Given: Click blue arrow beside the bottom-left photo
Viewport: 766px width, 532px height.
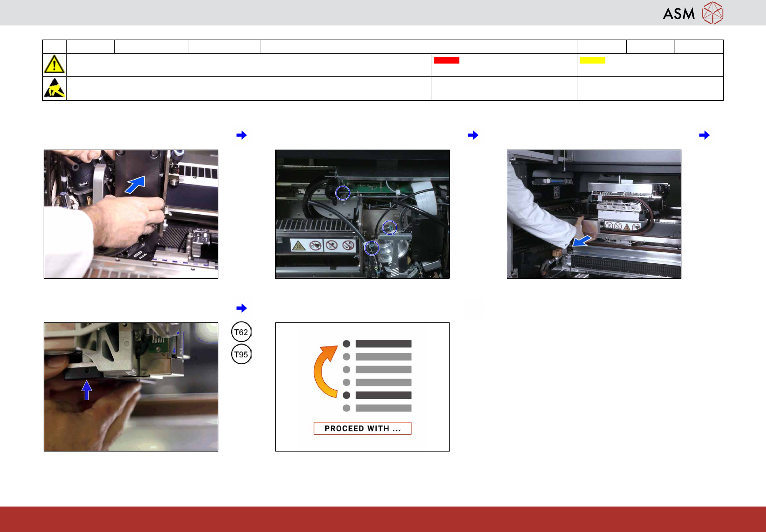Looking at the screenshot, I should click(242, 308).
